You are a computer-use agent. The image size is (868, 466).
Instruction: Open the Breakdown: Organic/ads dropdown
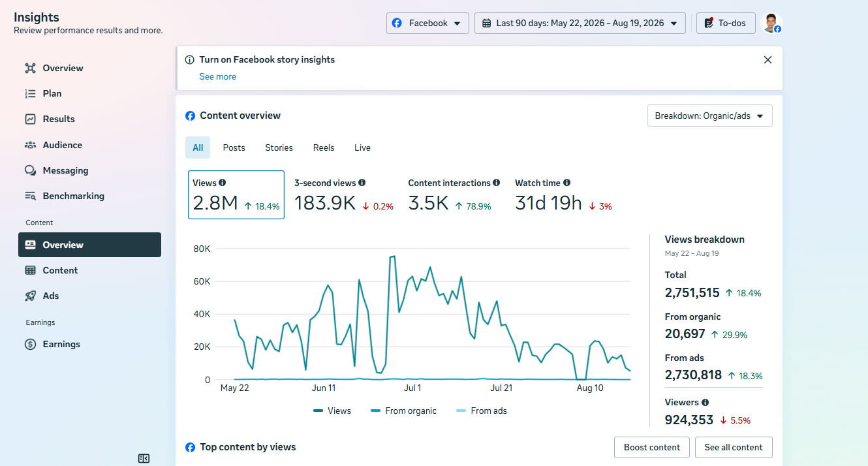pyautogui.click(x=710, y=116)
